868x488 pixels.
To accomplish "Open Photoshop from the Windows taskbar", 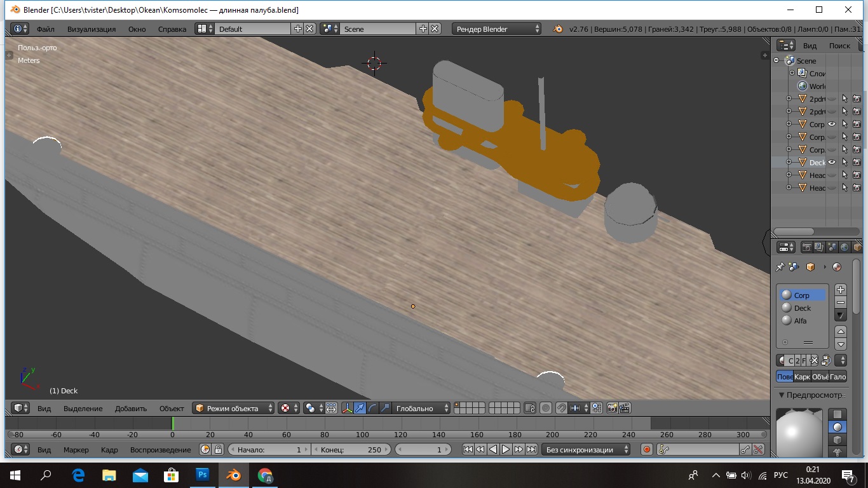I will [x=203, y=475].
